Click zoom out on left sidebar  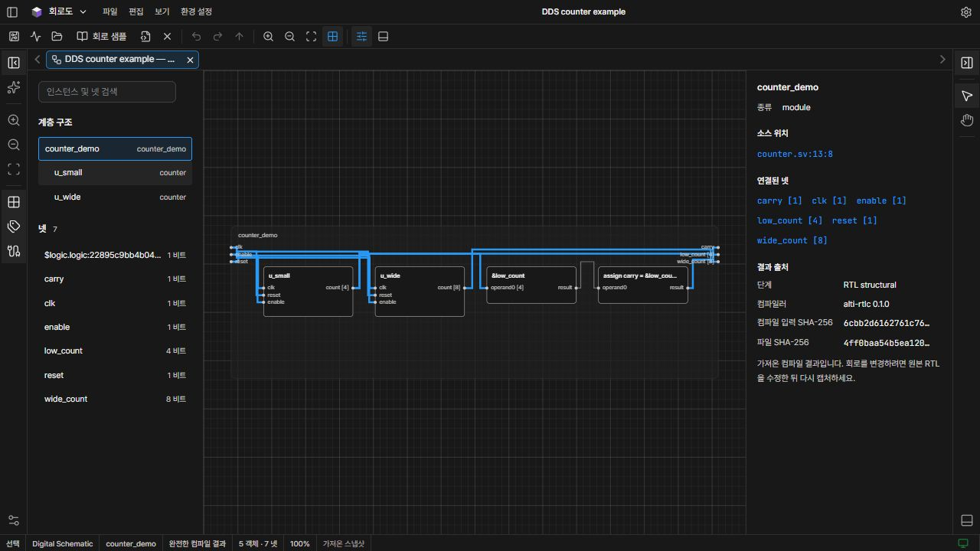[14, 145]
